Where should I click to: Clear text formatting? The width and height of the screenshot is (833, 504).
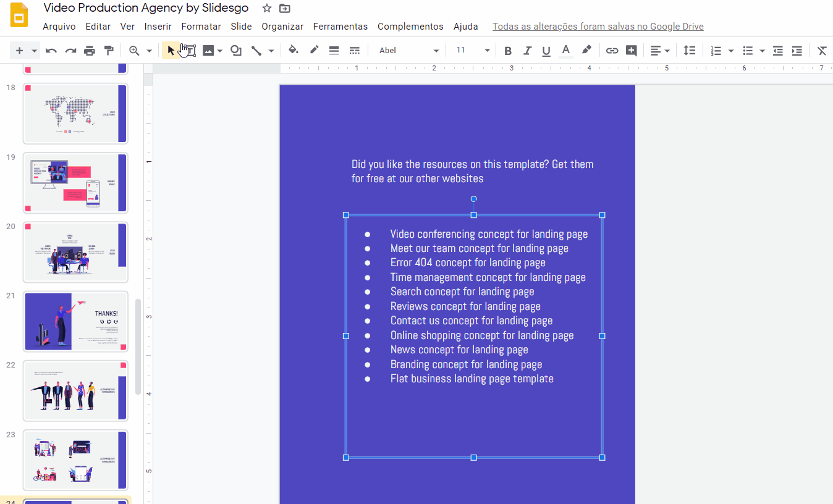(x=822, y=51)
